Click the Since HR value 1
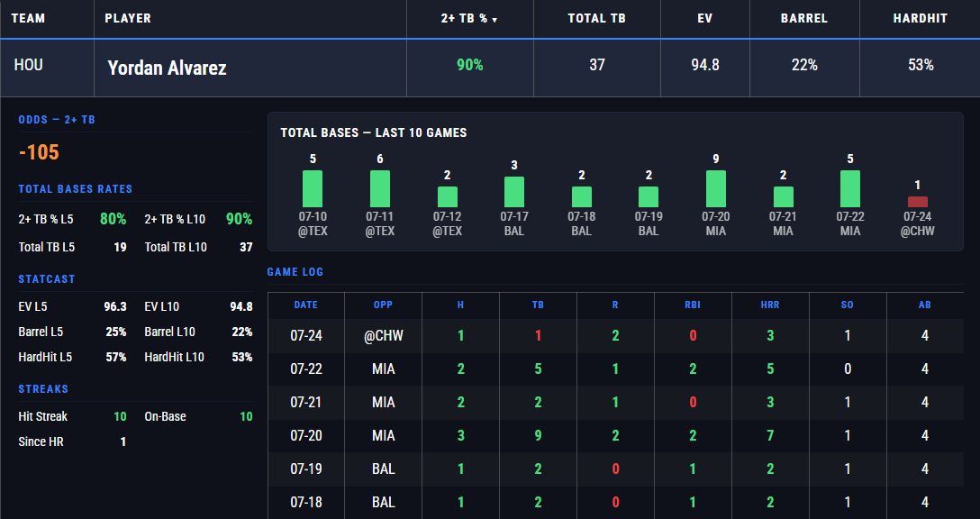 coord(123,442)
